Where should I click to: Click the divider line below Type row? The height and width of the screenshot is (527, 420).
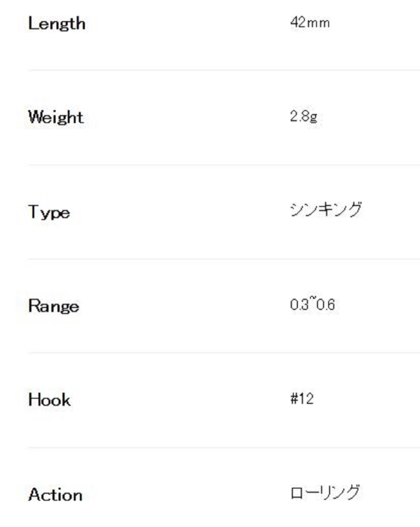(224, 259)
